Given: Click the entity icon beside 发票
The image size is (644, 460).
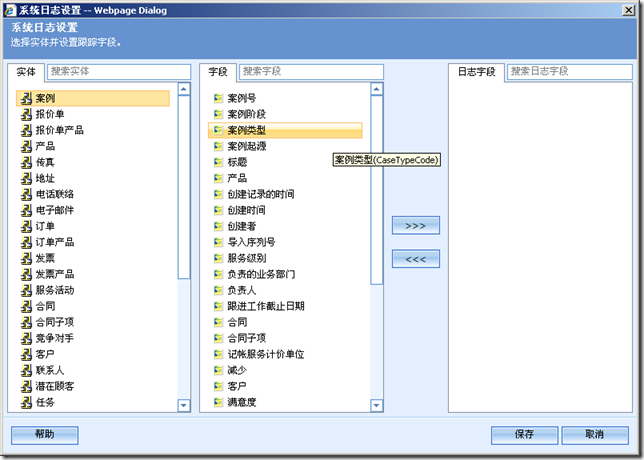Looking at the screenshot, I should pyautogui.click(x=26, y=258).
